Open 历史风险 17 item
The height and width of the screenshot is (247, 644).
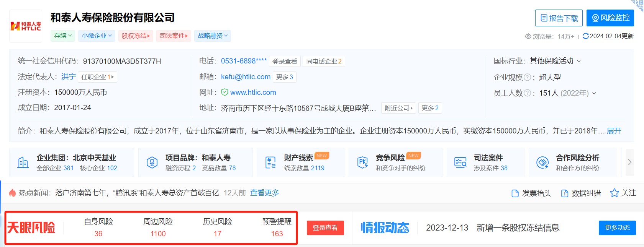tap(218, 227)
